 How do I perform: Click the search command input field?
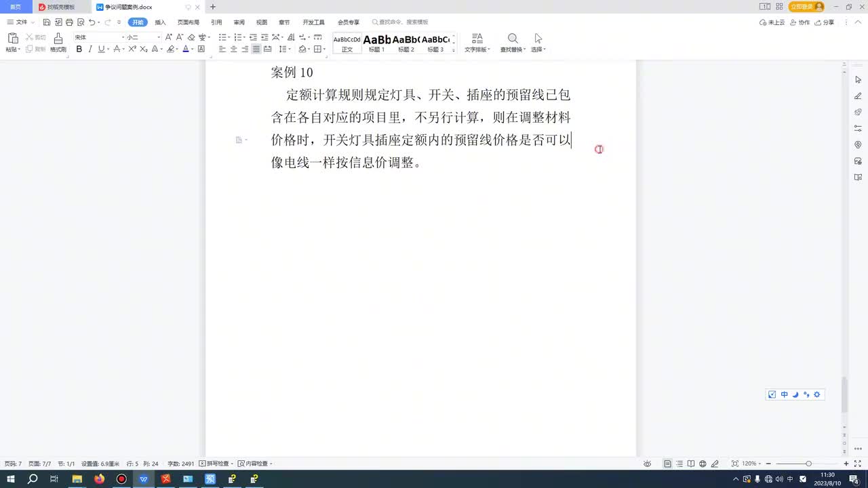pyautogui.click(x=404, y=22)
